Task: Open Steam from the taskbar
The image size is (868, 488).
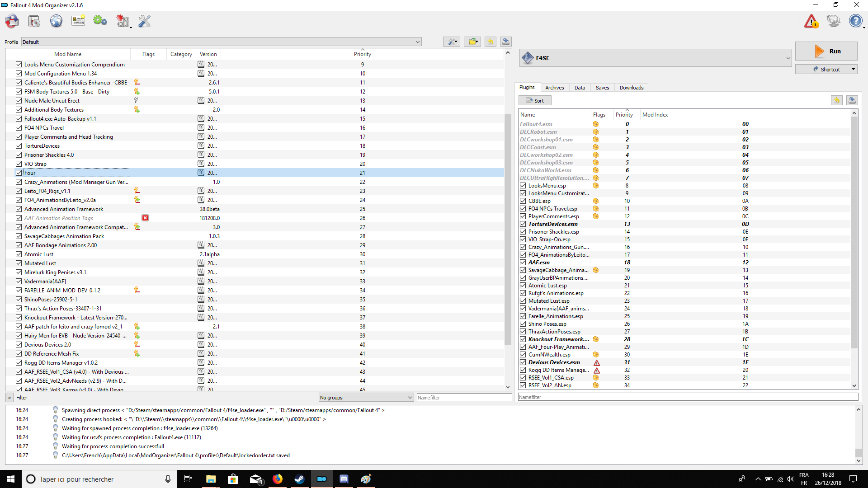Action: pos(299,479)
